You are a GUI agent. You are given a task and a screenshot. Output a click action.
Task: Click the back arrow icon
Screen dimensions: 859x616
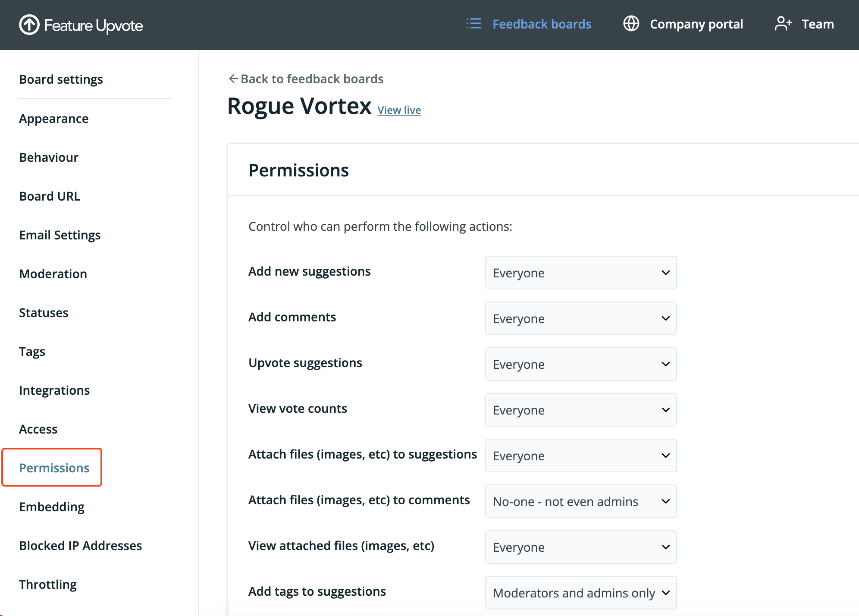(x=233, y=79)
